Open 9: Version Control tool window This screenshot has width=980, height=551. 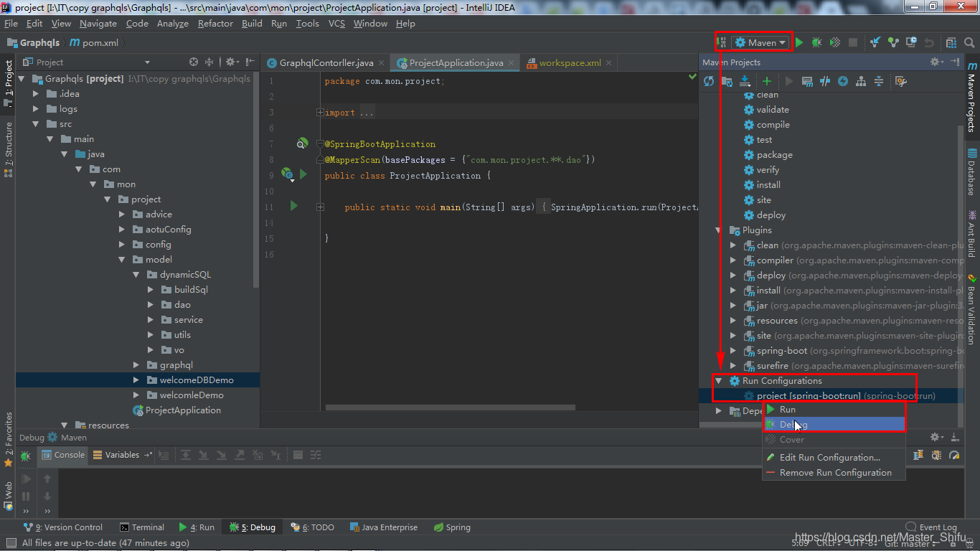(62, 527)
